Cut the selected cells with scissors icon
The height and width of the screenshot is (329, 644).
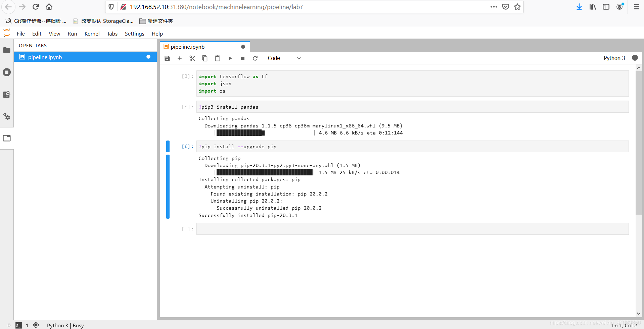coord(192,58)
